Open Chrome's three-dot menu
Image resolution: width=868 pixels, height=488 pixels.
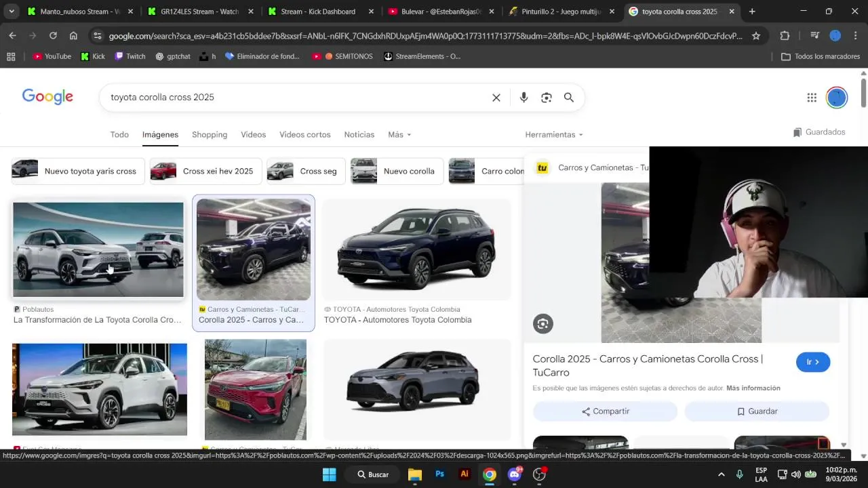[855, 36]
